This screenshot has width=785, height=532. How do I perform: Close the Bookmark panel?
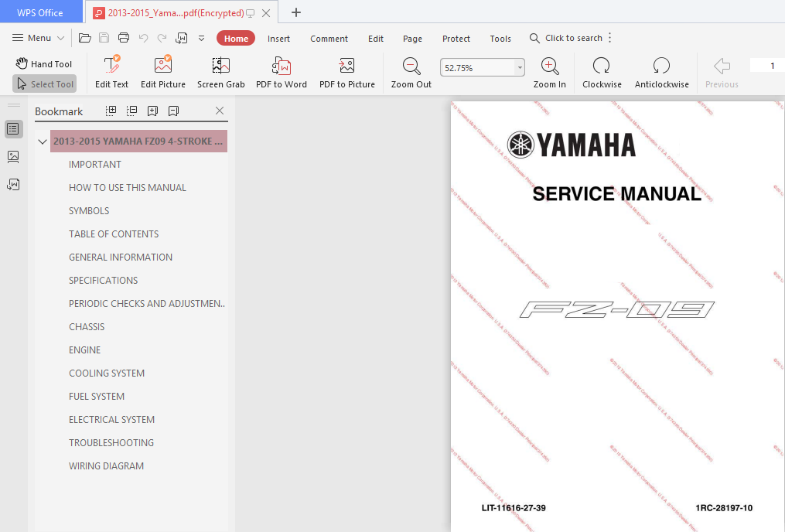220,111
